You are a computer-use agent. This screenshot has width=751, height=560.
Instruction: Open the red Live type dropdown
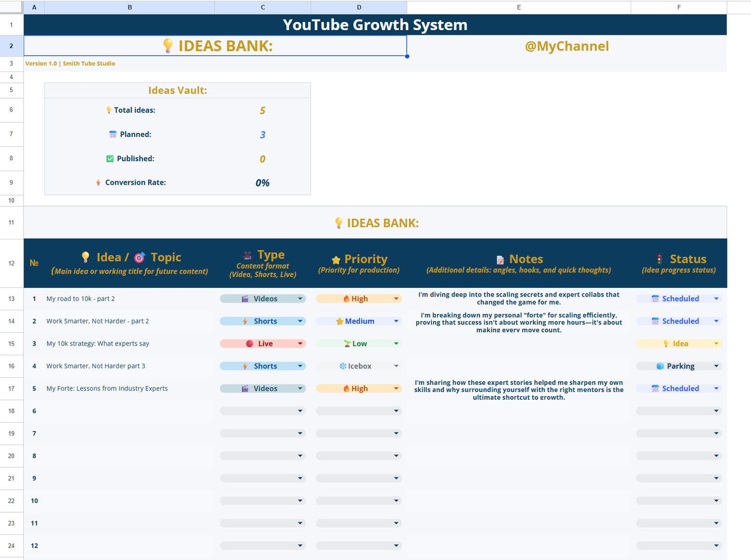[x=300, y=344]
